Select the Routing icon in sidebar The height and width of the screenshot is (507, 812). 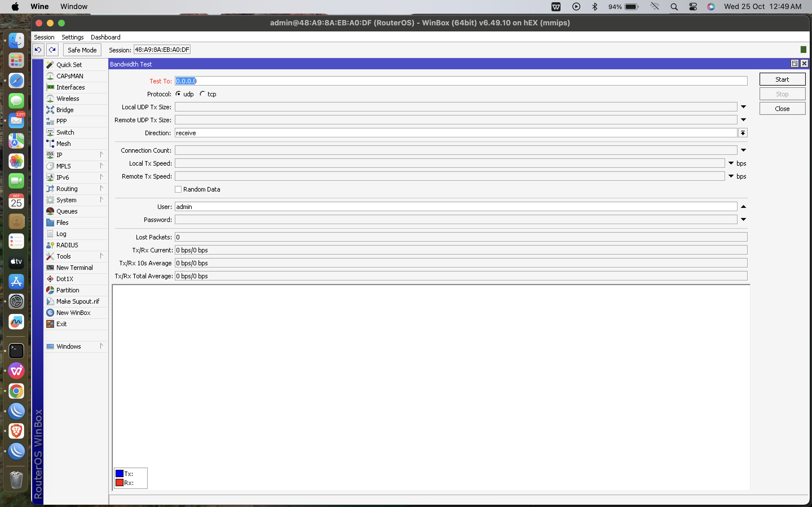(50, 188)
